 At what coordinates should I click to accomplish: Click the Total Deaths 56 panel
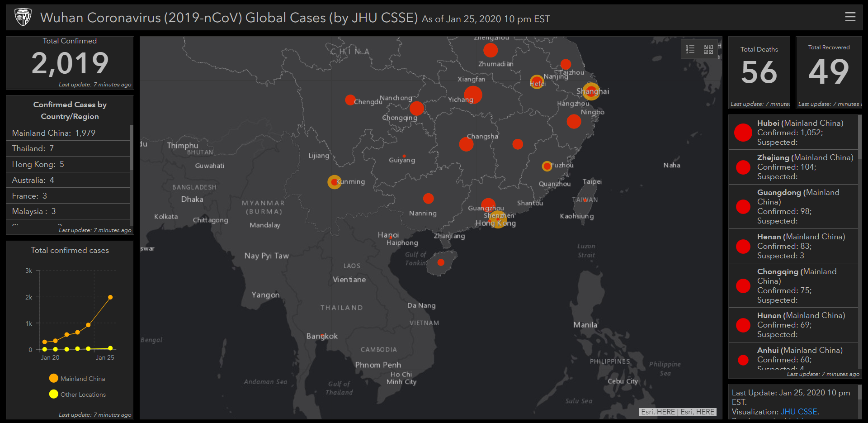(759, 72)
